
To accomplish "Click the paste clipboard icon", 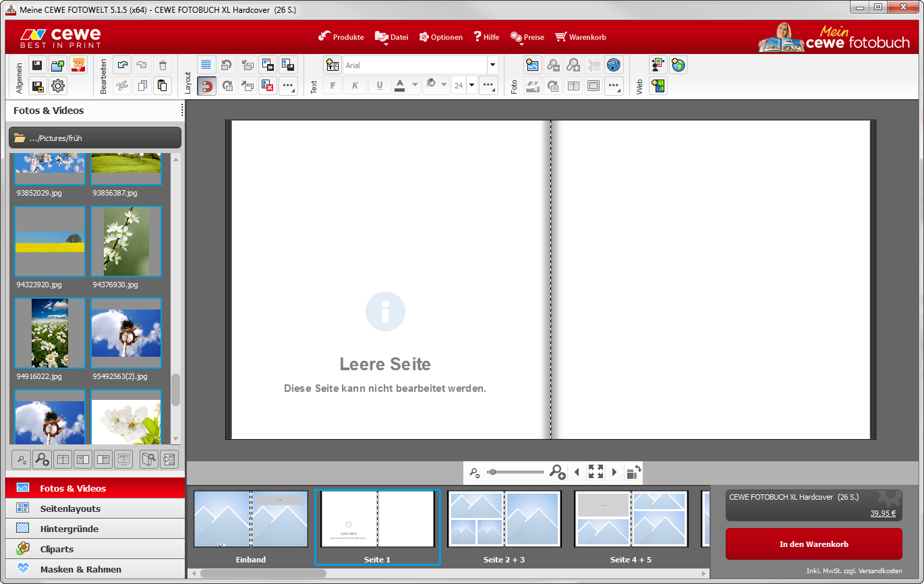I will click(163, 86).
